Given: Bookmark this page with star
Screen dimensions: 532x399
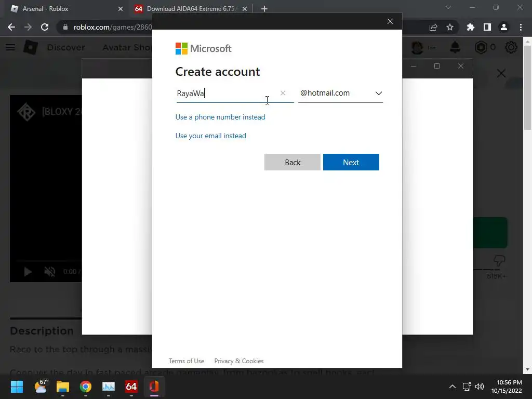Looking at the screenshot, I should 450,27.
